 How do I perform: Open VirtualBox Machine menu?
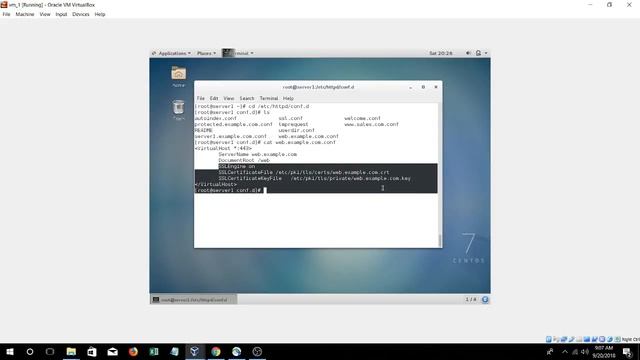click(25, 14)
